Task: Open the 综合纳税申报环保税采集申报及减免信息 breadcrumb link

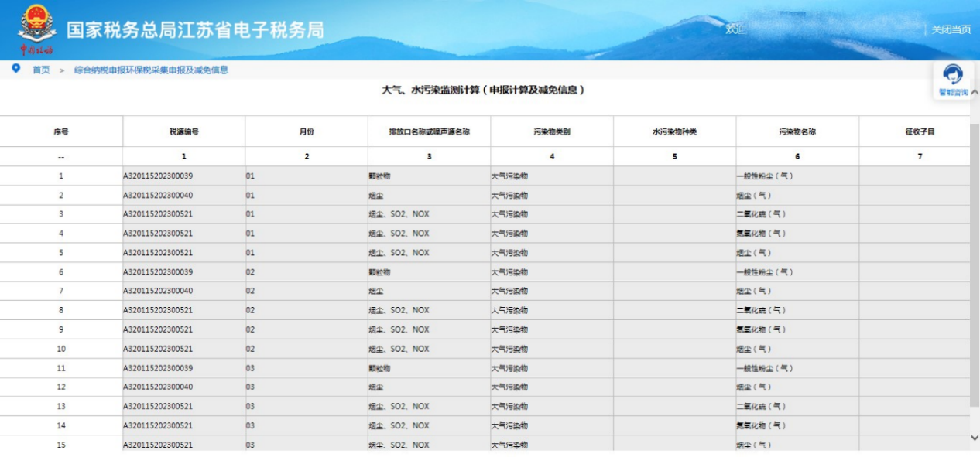Action: point(151,70)
